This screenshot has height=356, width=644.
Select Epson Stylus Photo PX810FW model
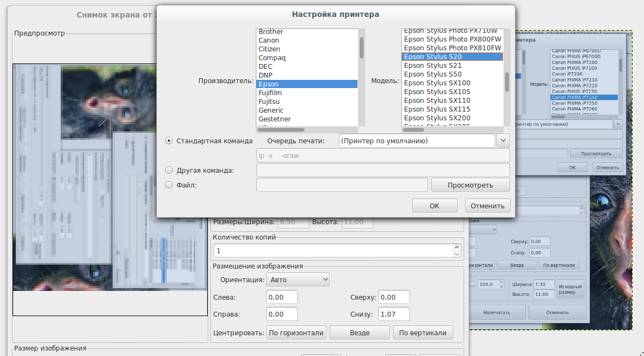(x=452, y=48)
